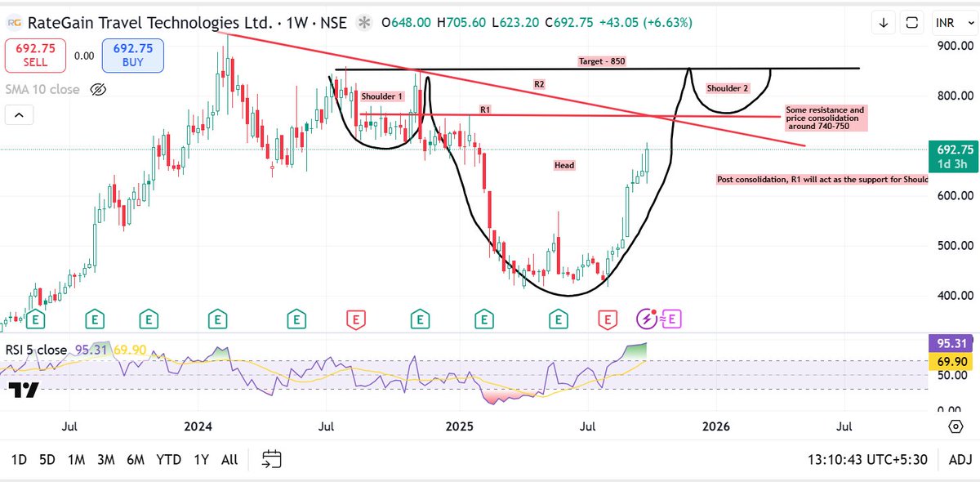Select the 1M time range
This screenshot has height=482, width=980.
77,459
